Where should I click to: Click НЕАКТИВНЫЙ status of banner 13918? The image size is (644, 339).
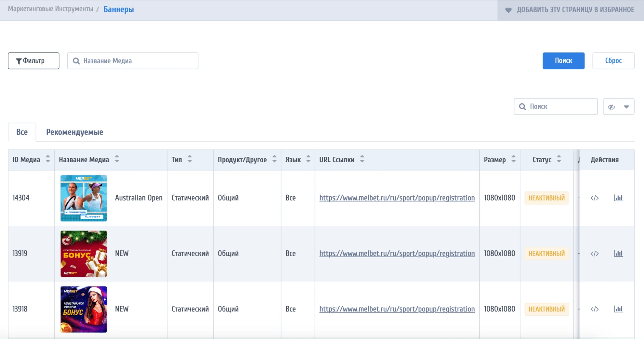(x=547, y=309)
